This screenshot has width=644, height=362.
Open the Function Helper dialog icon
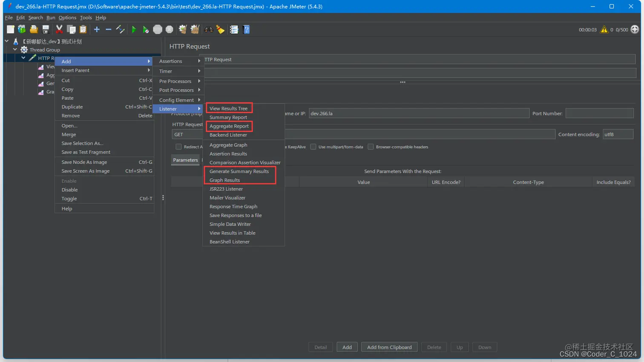(x=234, y=29)
